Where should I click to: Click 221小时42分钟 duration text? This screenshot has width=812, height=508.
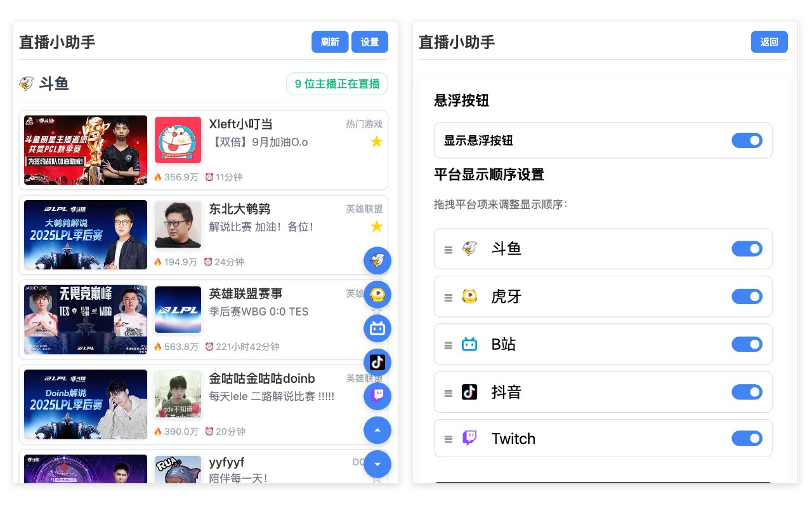coord(247,347)
